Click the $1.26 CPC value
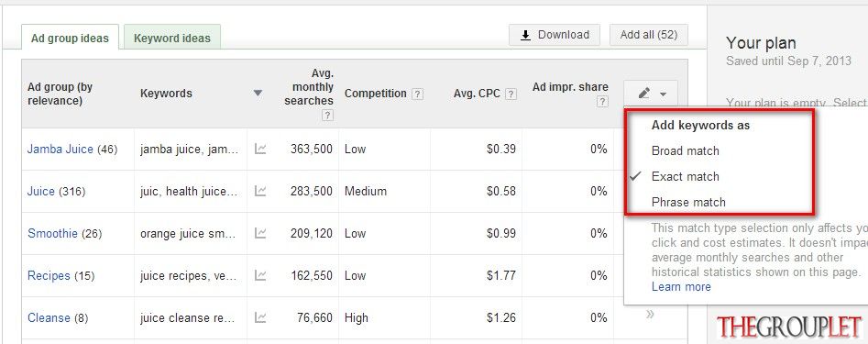Viewport: 868px width, 344px height. click(x=501, y=318)
